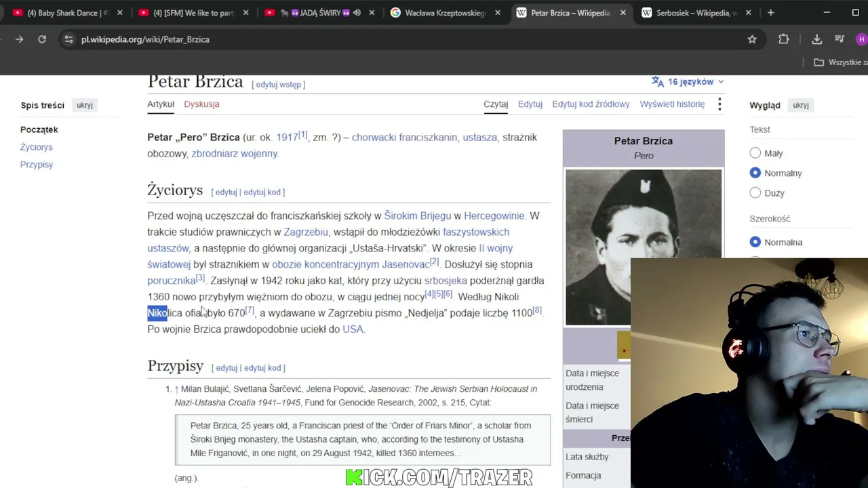Go forward with the browser forward arrow
This screenshot has height=488, width=868.
pyautogui.click(x=19, y=39)
